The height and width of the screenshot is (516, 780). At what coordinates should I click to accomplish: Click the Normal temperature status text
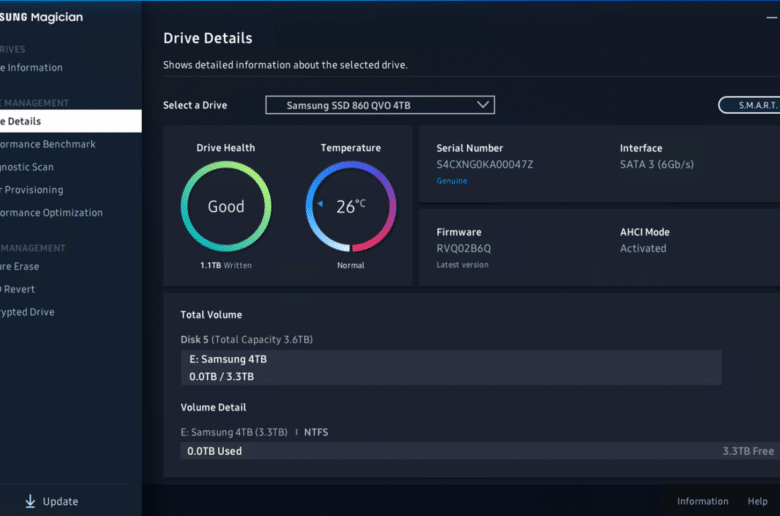(x=351, y=266)
